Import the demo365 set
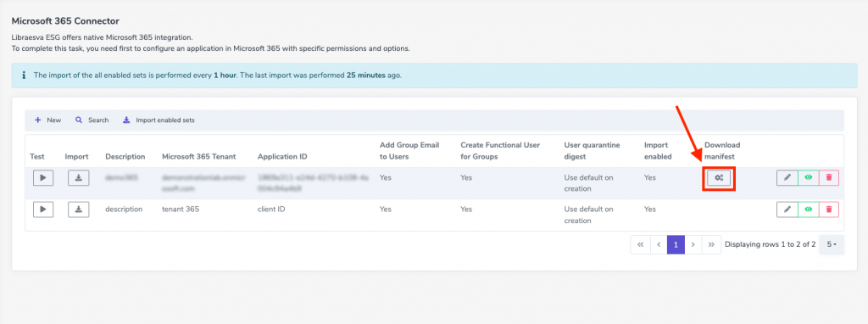The height and width of the screenshot is (324, 868). 79,178
